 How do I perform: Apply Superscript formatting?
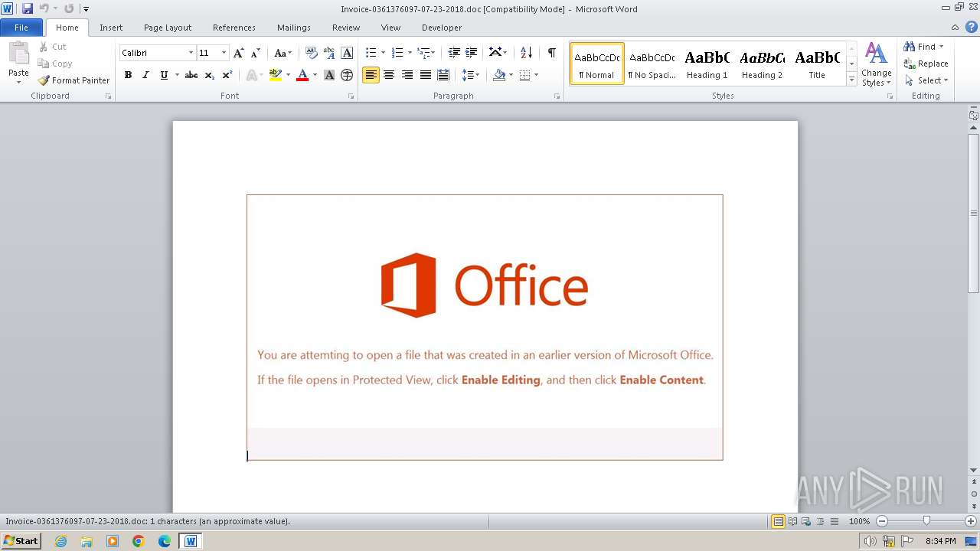(227, 75)
